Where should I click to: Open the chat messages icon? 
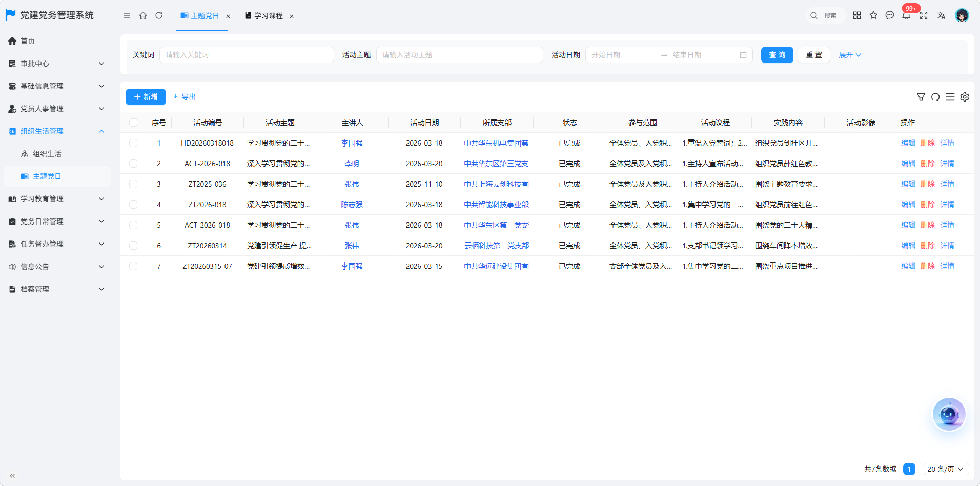tap(890, 15)
